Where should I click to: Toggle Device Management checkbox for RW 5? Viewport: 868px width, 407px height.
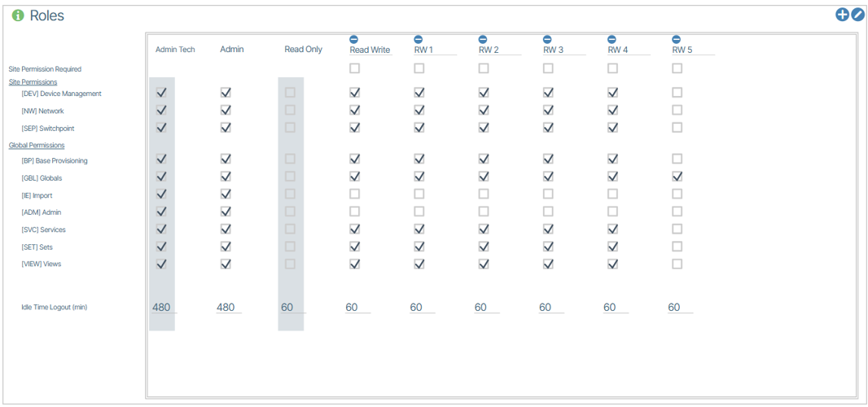click(677, 93)
